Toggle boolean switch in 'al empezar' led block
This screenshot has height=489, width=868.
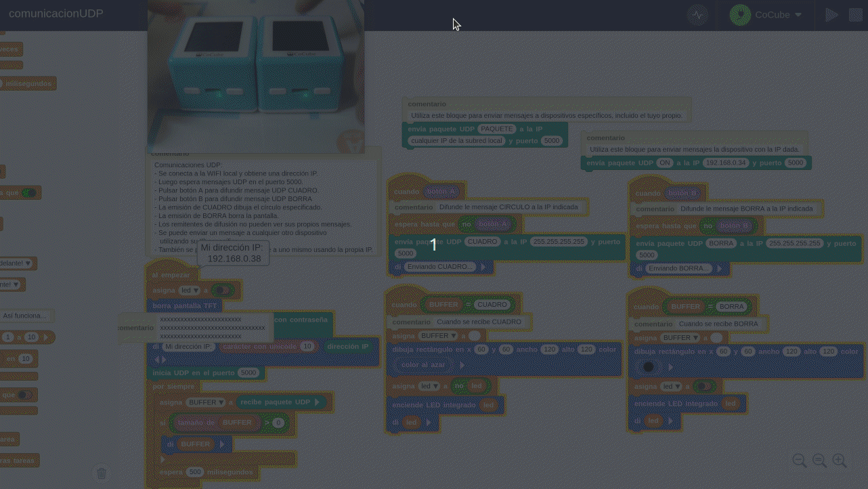pos(222,290)
